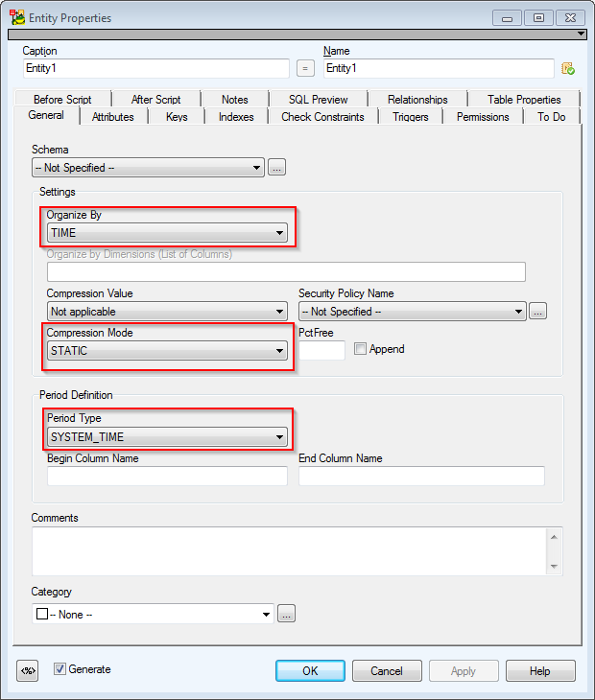Enable the Append checkbox
The image size is (595, 700).
tap(361, 349)
